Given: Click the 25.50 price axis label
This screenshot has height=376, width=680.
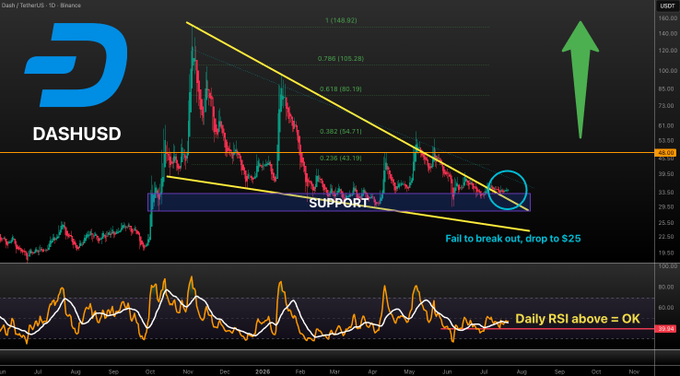Looking at the screenshot, I should (667, 223).
